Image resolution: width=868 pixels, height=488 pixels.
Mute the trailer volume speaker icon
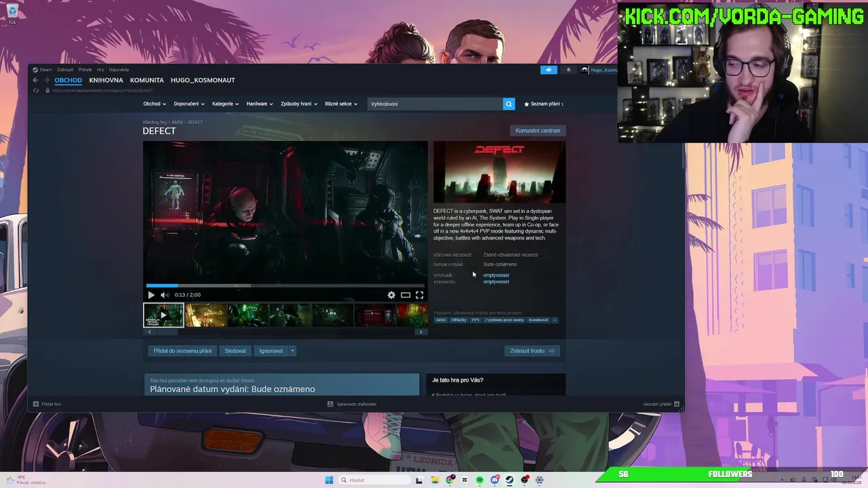click(x=164, y=295)
